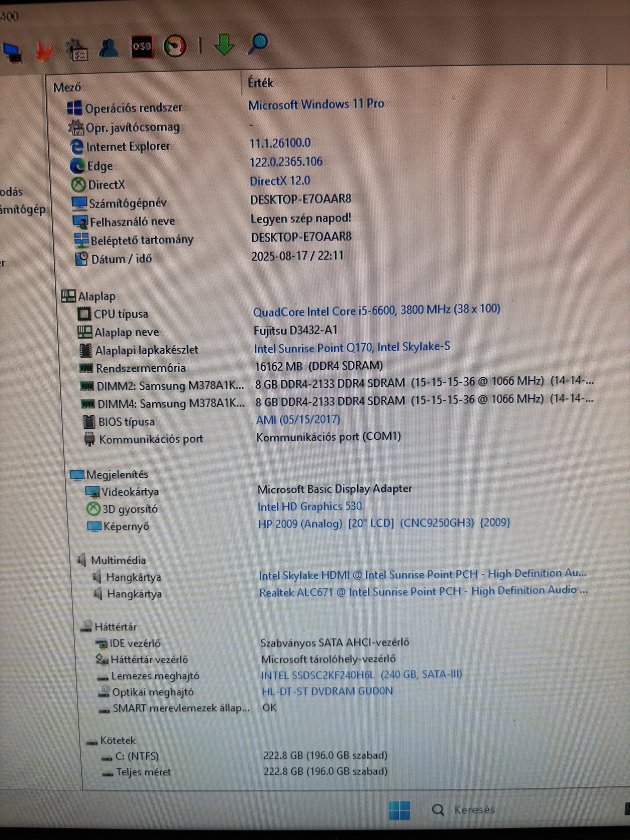Image resolution: width=630 pixels, height=840 pixels.
Task: Click the speaker icon of the Realtek Hangkártya row
Action: (x=97, y=594)
